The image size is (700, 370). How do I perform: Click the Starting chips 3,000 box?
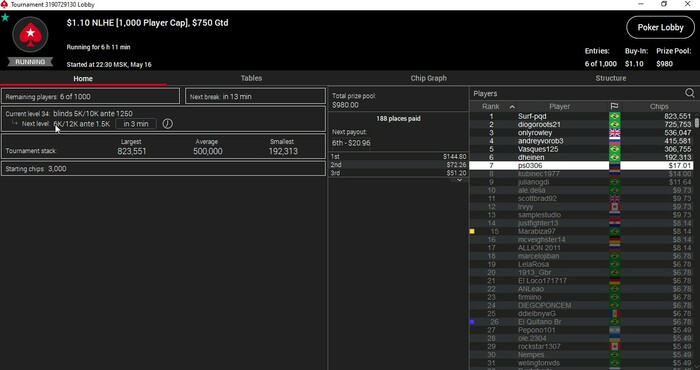[163, 169]
